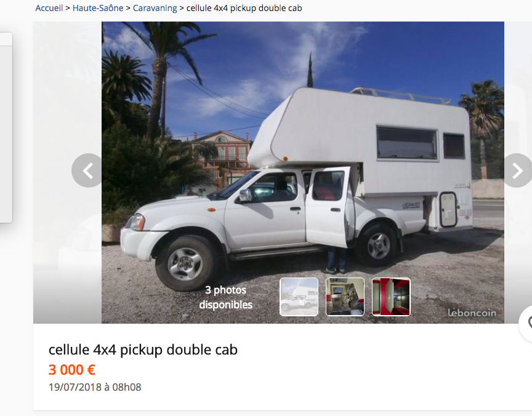
Task: Click the white side panel at left edge
Action: 6,128
